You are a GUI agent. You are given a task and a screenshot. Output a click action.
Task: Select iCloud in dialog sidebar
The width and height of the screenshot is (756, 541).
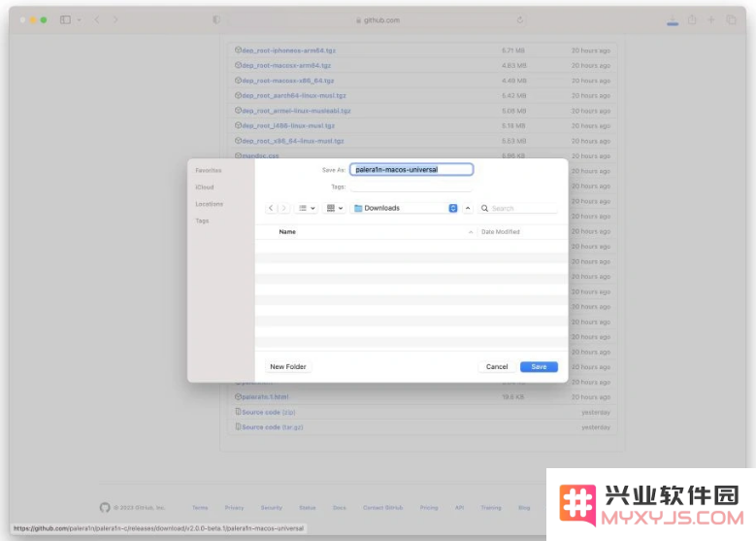205,187
